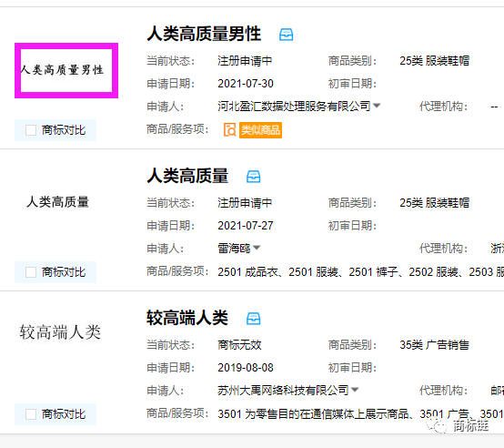Check 商标对比 box for 人类高质量

pos(31,272)
